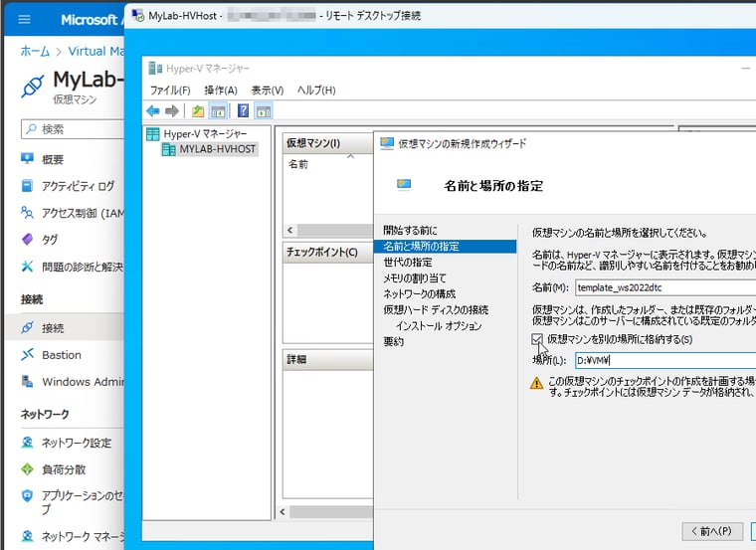
Task: Click the 問題の診断と解決 wrench icon
Action: tap(28, 266)
